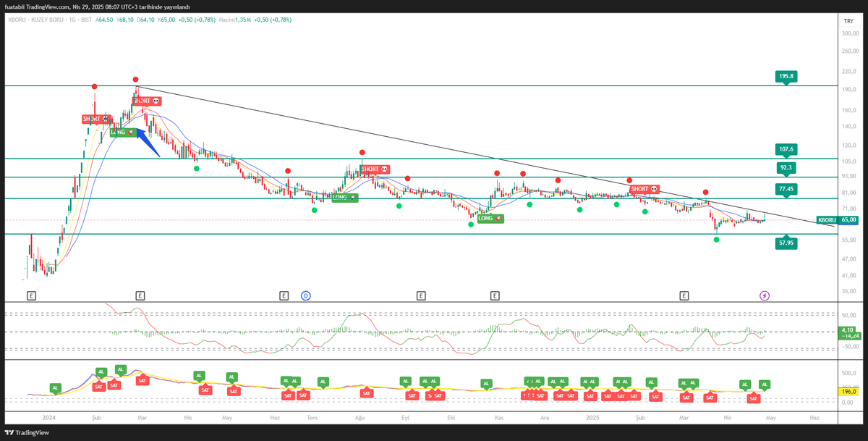Click the KBORU last price tag on axis
The width and height of the screenshot is (868, 441).
tap(827, 219)
